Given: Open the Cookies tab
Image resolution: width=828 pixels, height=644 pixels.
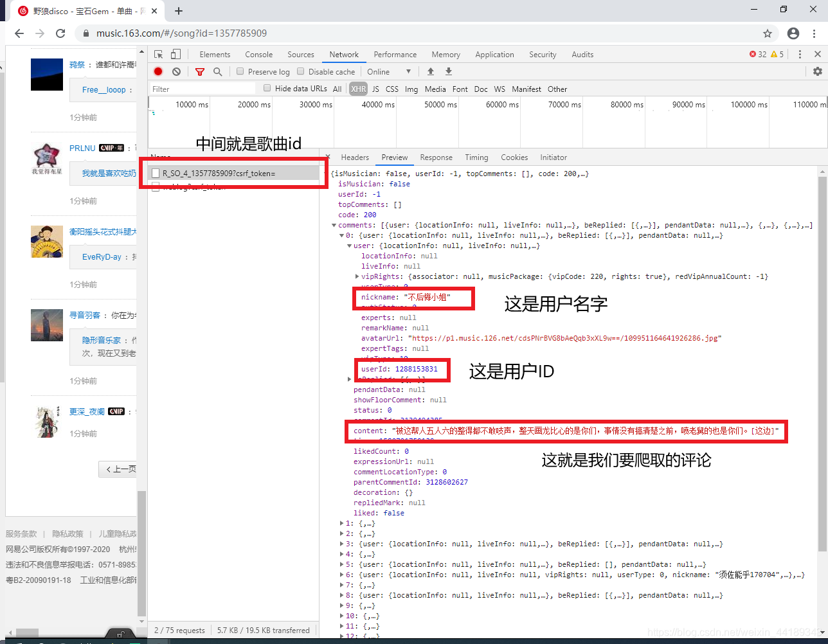Looking at the screenshot, I should 514,157.
